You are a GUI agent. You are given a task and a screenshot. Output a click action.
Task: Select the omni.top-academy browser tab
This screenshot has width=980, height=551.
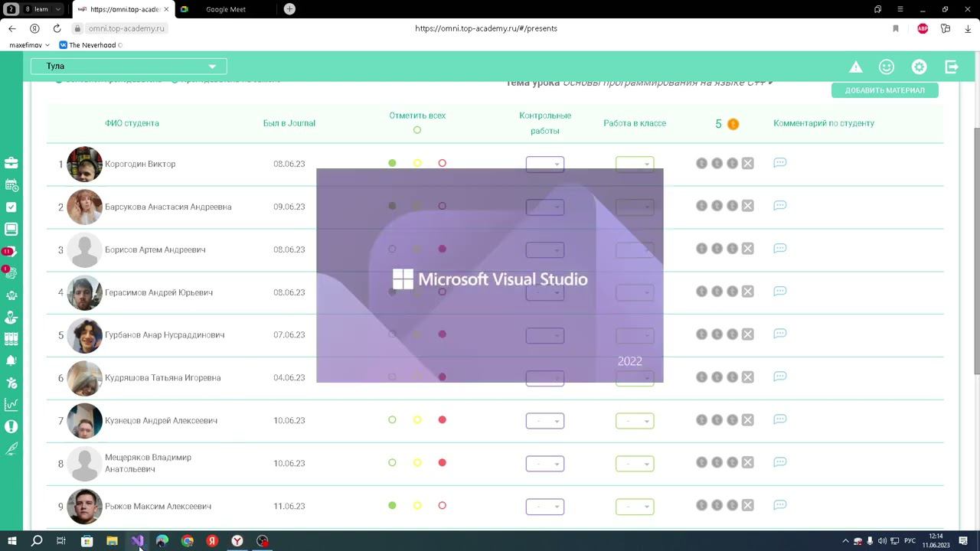click(x=122, y=9)
